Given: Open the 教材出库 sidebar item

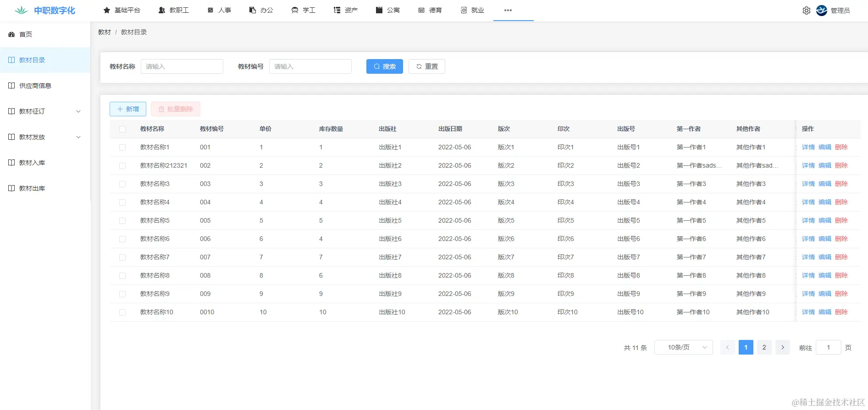Looking at the screenshot, I should tap(45, 188).
